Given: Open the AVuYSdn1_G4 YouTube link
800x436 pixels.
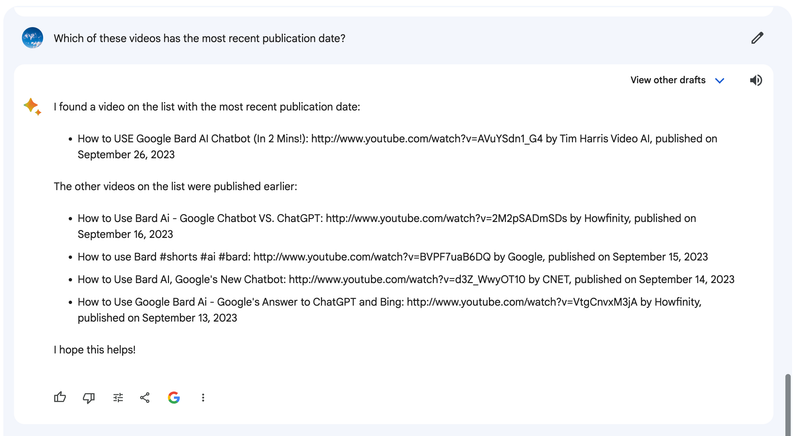Looking at the screenshot, I should (x=427, y=139).
